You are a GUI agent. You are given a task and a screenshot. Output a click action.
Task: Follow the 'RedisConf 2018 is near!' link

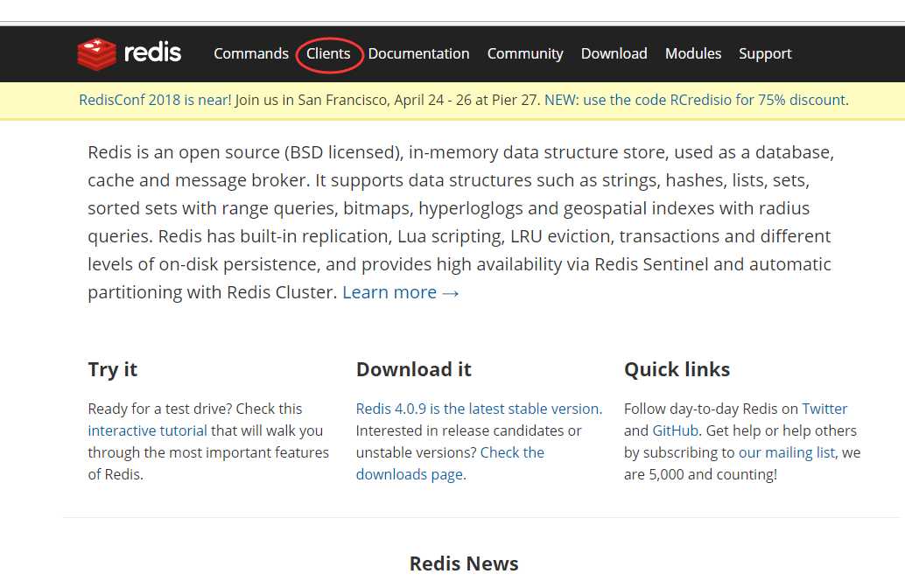click(x=155, y=100)
